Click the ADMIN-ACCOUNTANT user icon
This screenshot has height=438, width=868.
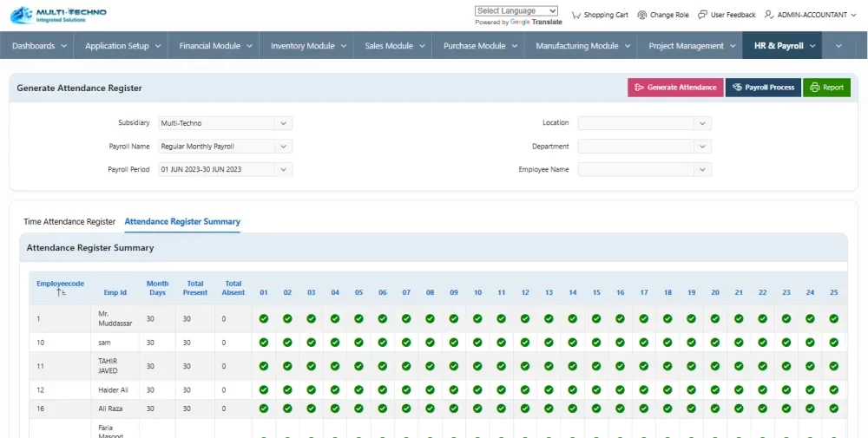pyautogui.click(x=769, y=15)
